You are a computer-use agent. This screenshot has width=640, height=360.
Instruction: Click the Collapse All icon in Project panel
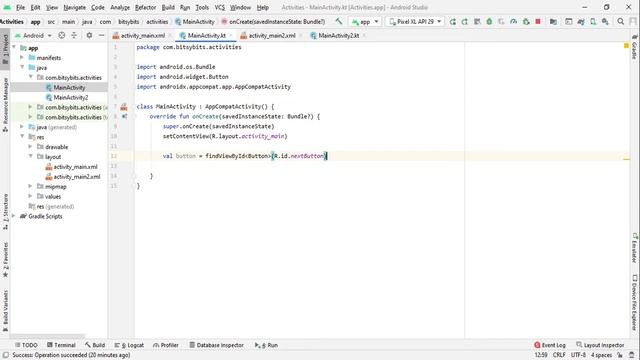(74, 36)
